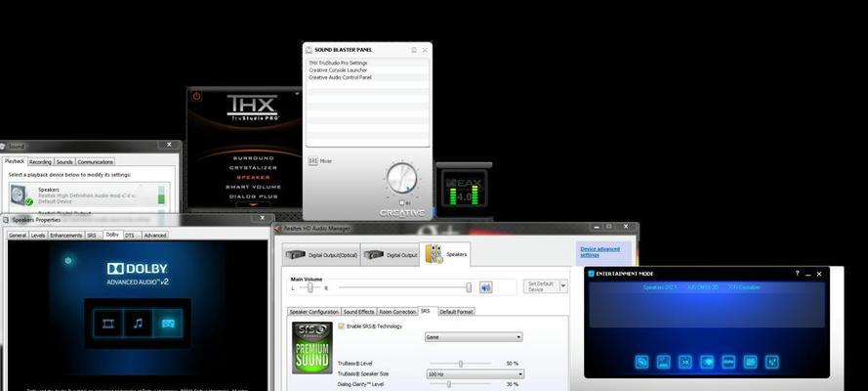Open Dialog Plus in THX TruStudio panel

[253, 196]
